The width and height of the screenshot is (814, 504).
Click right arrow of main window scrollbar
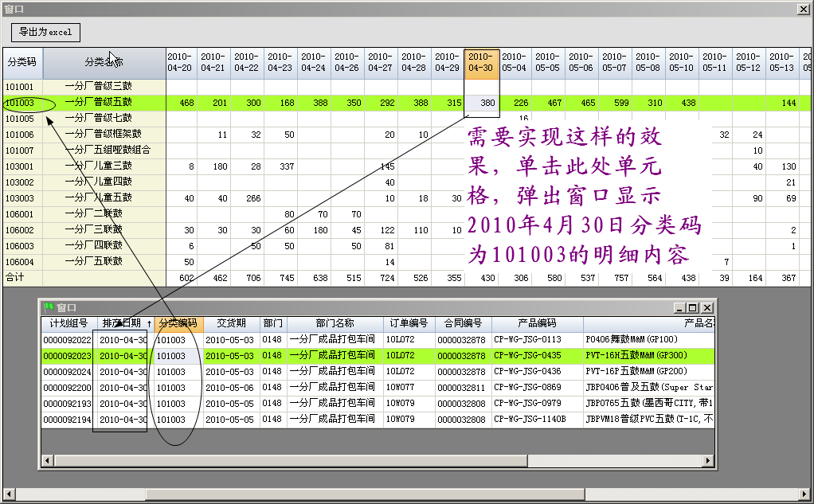pyautogui.click(x=805, y=494)
